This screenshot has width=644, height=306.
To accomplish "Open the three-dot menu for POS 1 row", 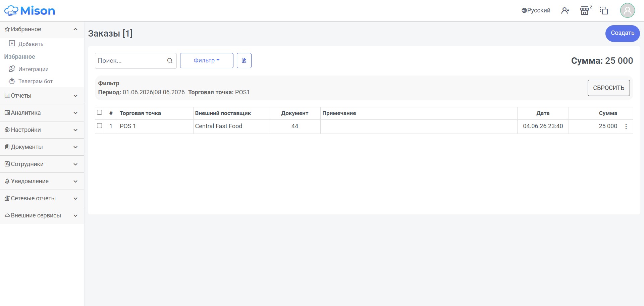I will click(x=626, y=127).
